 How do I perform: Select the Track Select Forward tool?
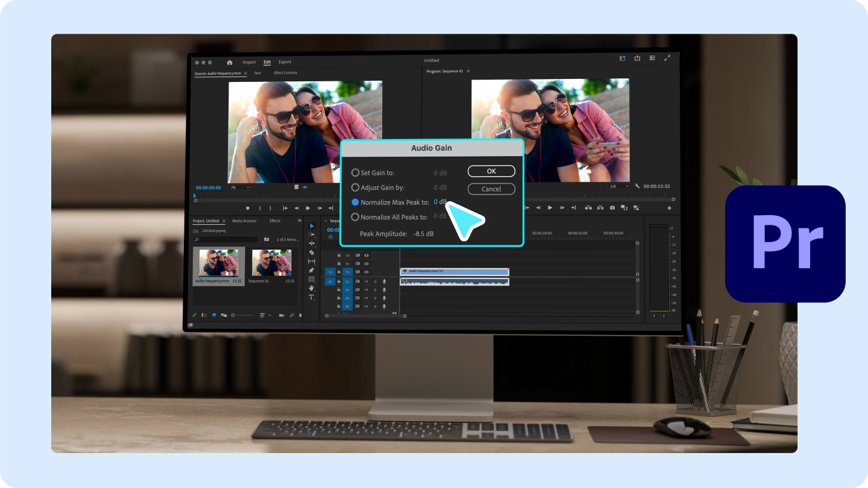312,235
